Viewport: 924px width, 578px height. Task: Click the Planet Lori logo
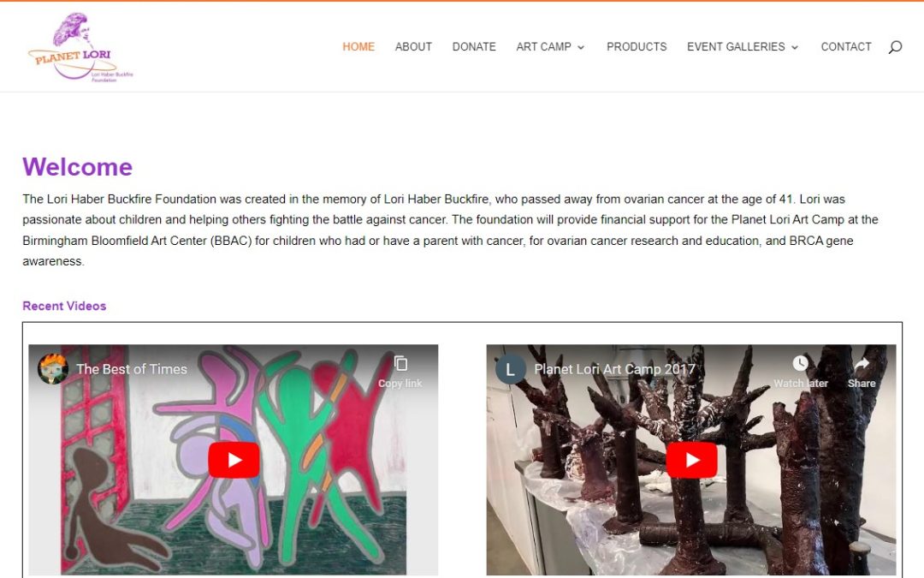click(x=80, y=47)
